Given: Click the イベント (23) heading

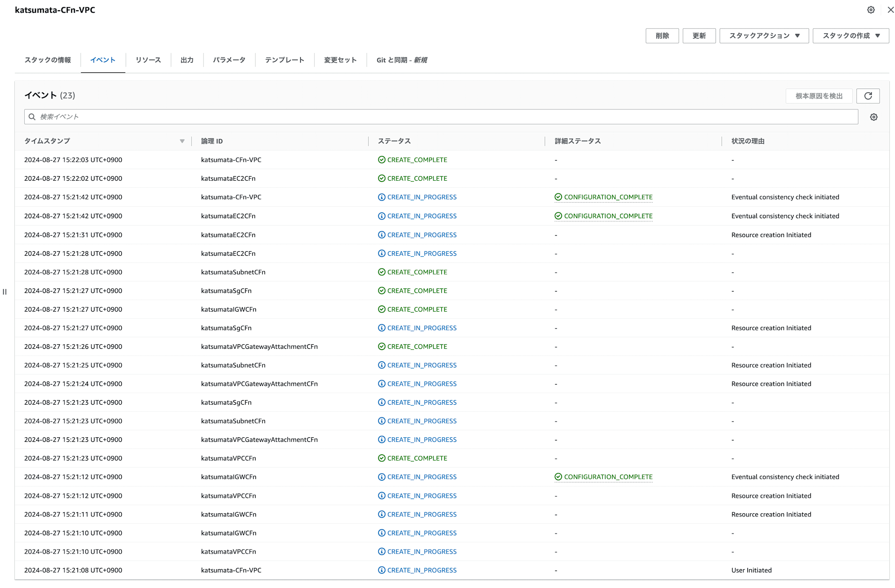Looking at the screenshot, I should 50,95.
